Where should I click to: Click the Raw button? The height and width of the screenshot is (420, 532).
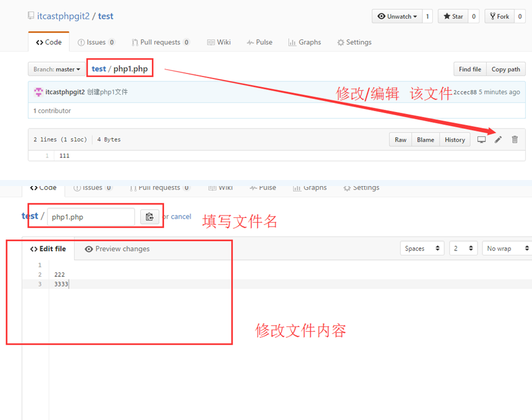[400, 140]
